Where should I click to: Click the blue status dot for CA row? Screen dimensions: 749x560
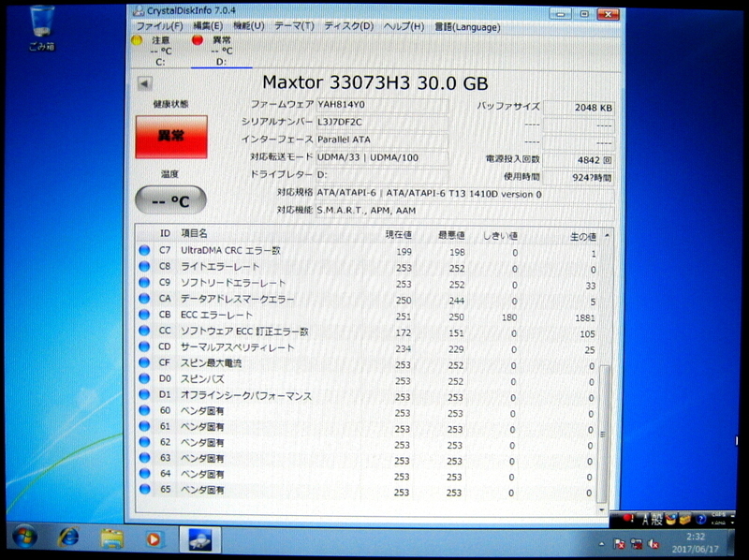pyautogui.click(x=144, y=299)
